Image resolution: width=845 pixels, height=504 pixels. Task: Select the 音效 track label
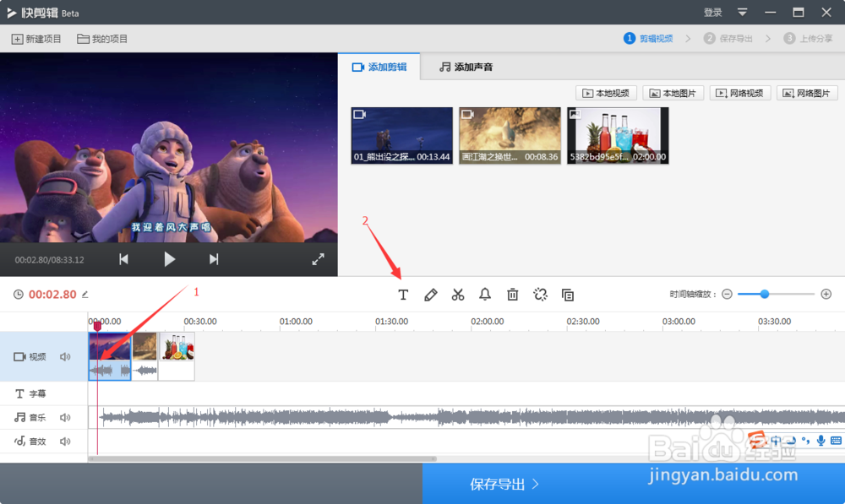30,442
